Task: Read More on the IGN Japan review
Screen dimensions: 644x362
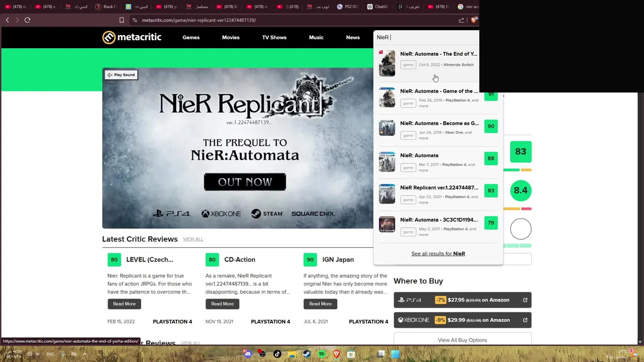Action: pyautogui.click(x=320, y=304)
